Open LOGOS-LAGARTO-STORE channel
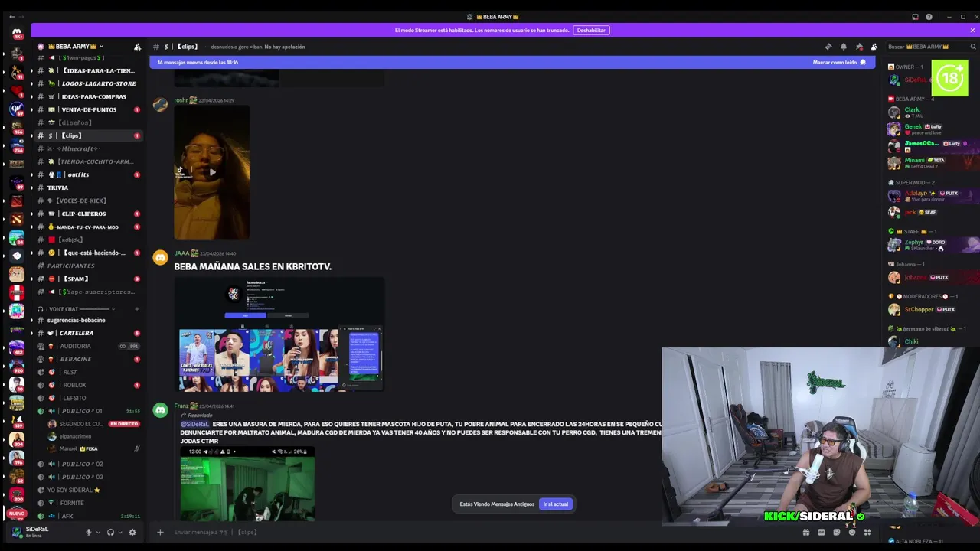The image size is (980, 551). pos(87,83)
